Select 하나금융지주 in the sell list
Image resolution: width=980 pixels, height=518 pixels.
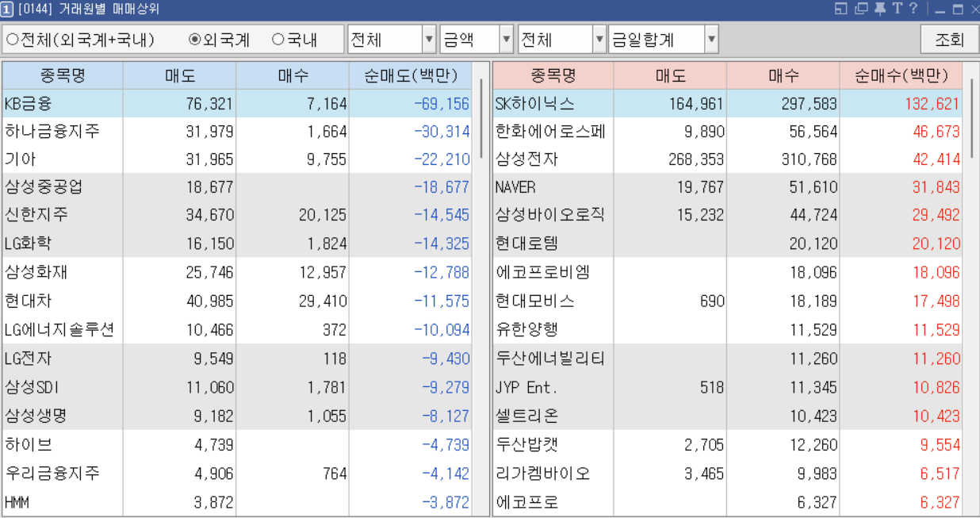point(237,132)
